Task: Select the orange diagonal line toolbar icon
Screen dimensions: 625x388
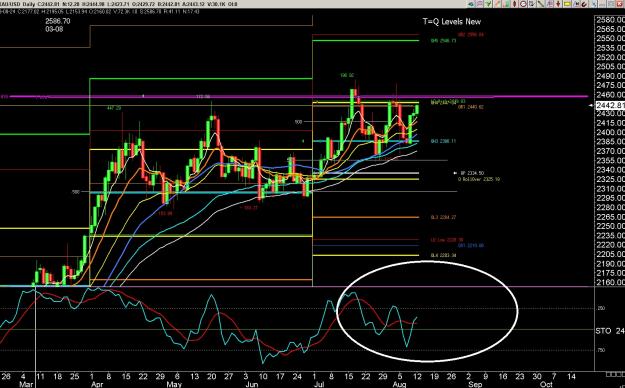Action: point(497,4)
